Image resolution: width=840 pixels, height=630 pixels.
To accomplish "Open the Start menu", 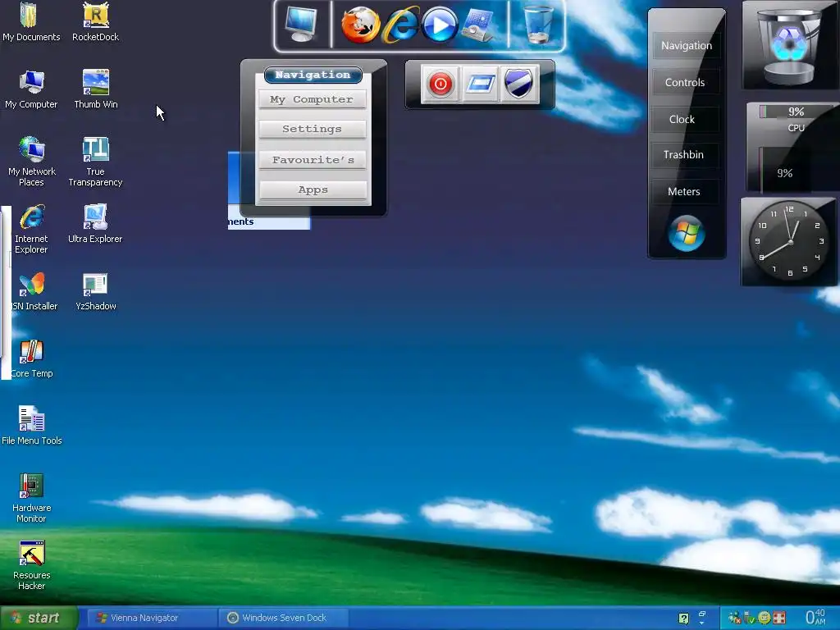I will (39, 618).
